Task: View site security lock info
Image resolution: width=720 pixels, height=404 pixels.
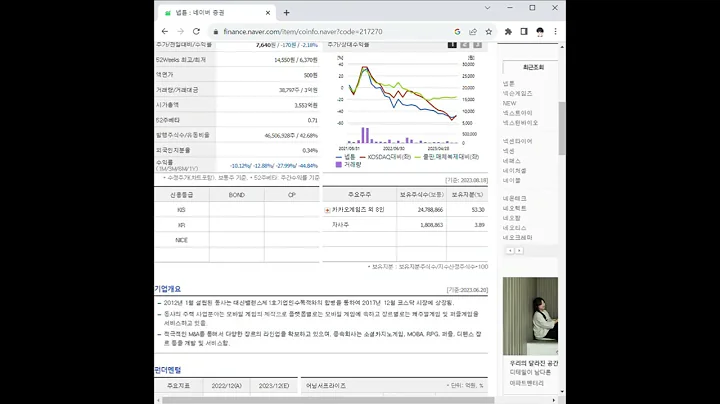Action: 216,32
